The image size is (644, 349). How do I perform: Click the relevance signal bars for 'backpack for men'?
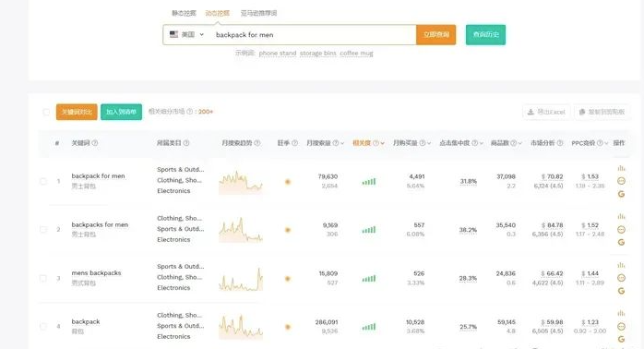pyautogui.click(x=369, y=182)
